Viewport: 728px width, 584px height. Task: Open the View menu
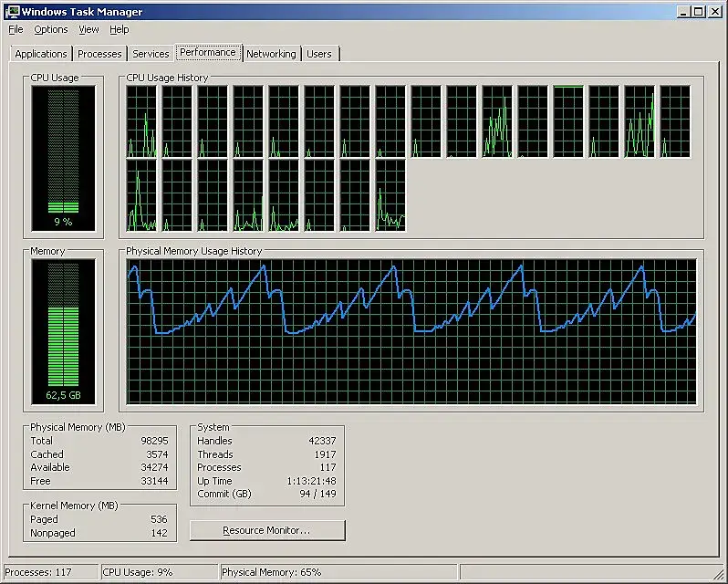click(88, 30)
